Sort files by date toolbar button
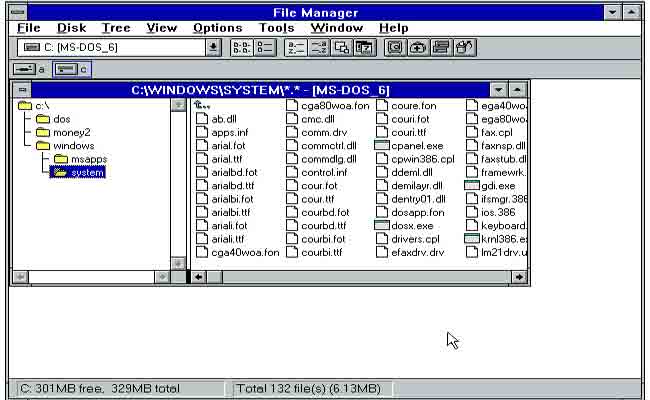The image size is (650, 400). [364, 48]
